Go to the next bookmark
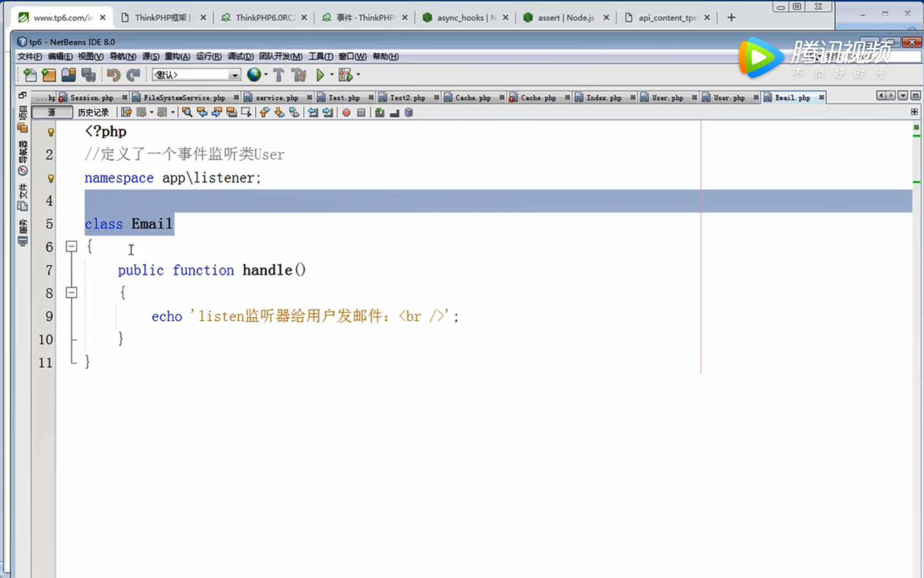The image size is (924, 578). pos(279,112)
